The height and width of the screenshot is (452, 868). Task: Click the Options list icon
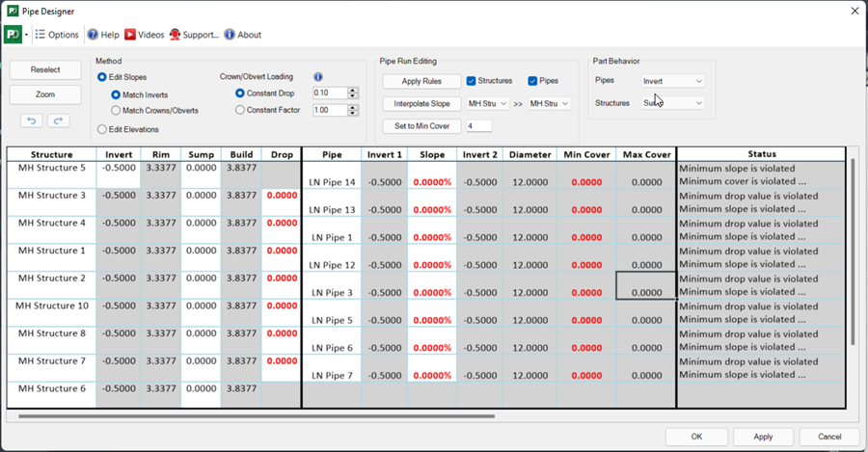coord(41,35)
